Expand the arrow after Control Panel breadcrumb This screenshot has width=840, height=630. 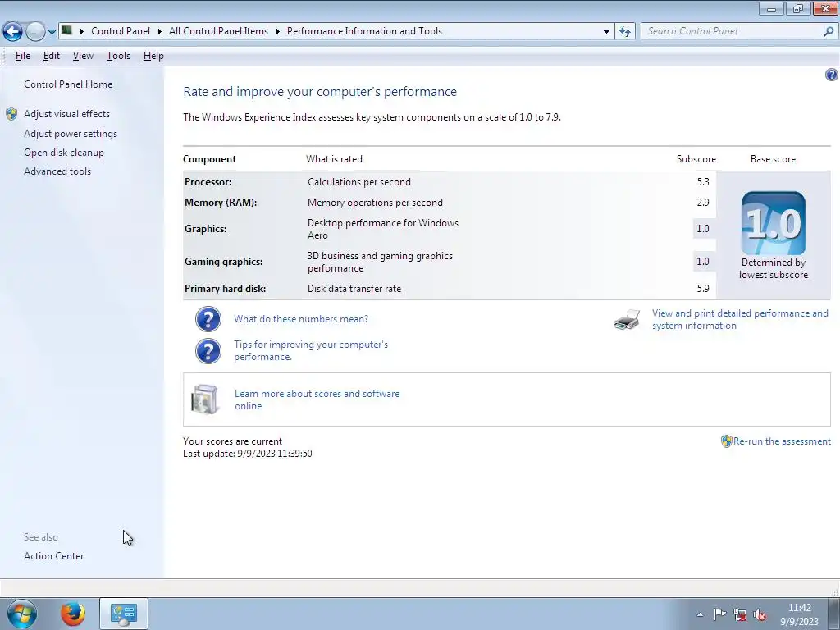pyautogui.click(x=160, y=32)
